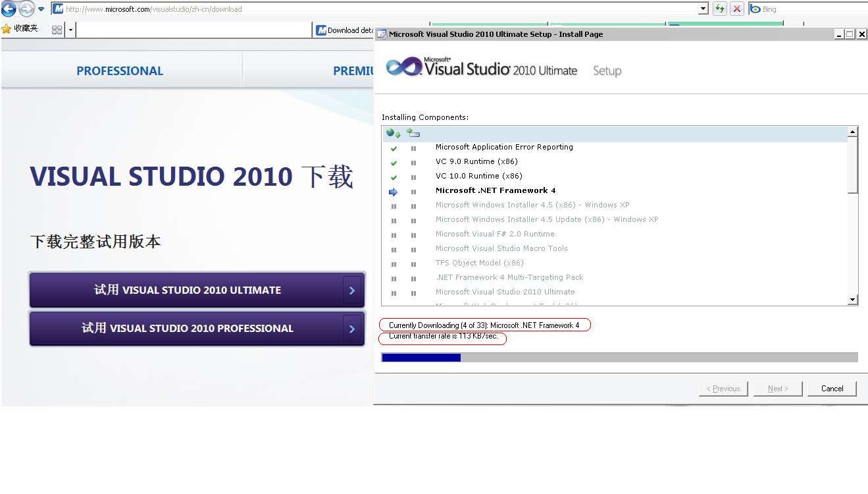Image resolution: width=868 pixels, height=494 pixels.
Task: Click the Previous button in Setup
Action: click(723, 389)
